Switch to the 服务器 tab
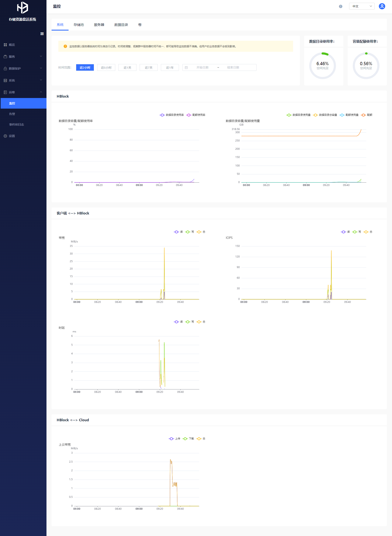The height and width of the screenshot is (536, 392). [99, 25]
